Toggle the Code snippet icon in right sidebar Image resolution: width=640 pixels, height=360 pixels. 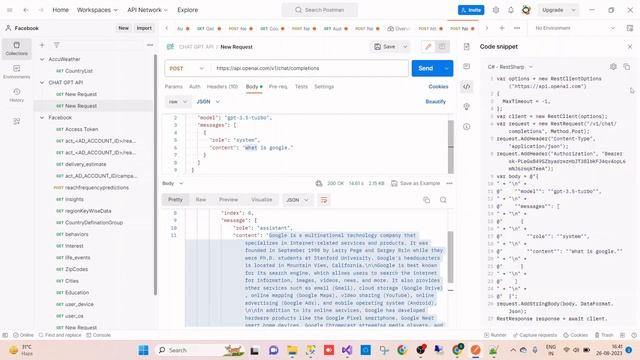[x=467, y=87]
